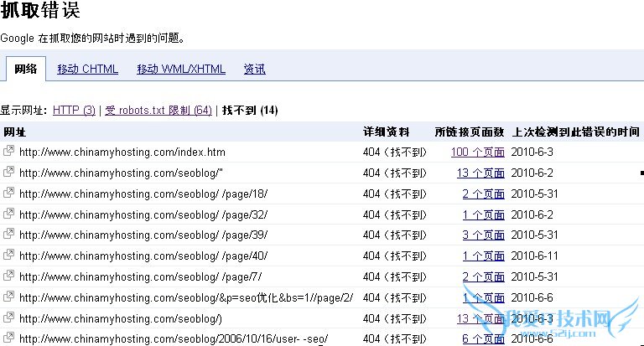Screen dimensions: 644x346
Task: Select the 找不到 (14) filter
Action: tap(250, 110)
